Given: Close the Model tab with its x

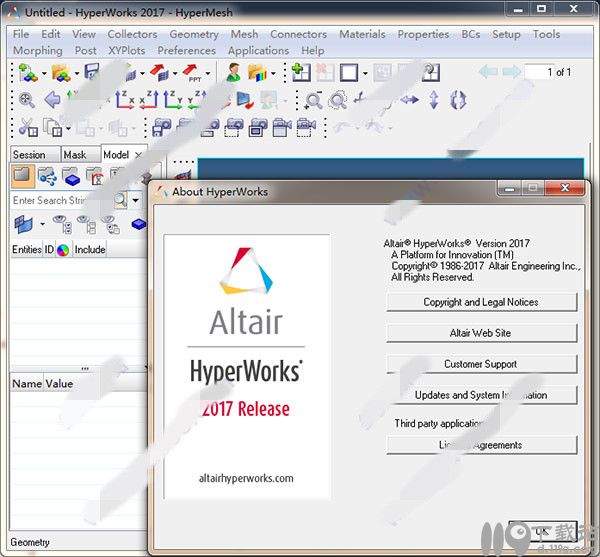Looking at the screenshot, I should [138, 155].
